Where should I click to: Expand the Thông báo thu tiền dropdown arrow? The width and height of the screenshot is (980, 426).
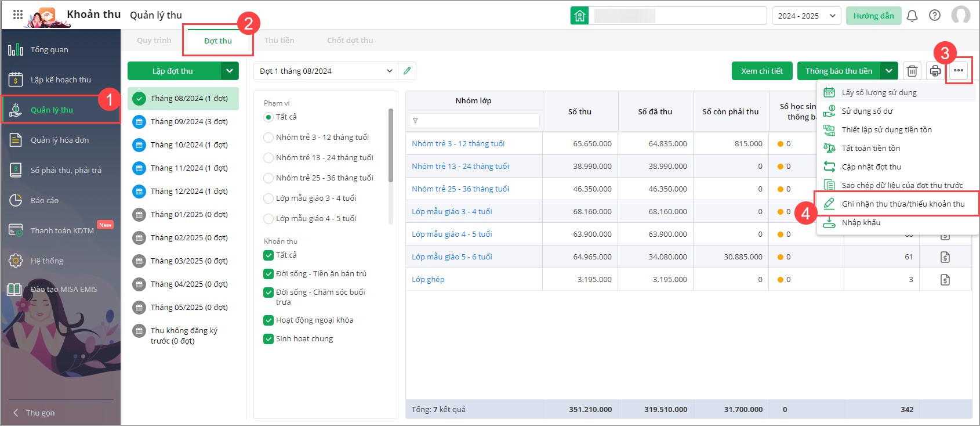[889, 71]
